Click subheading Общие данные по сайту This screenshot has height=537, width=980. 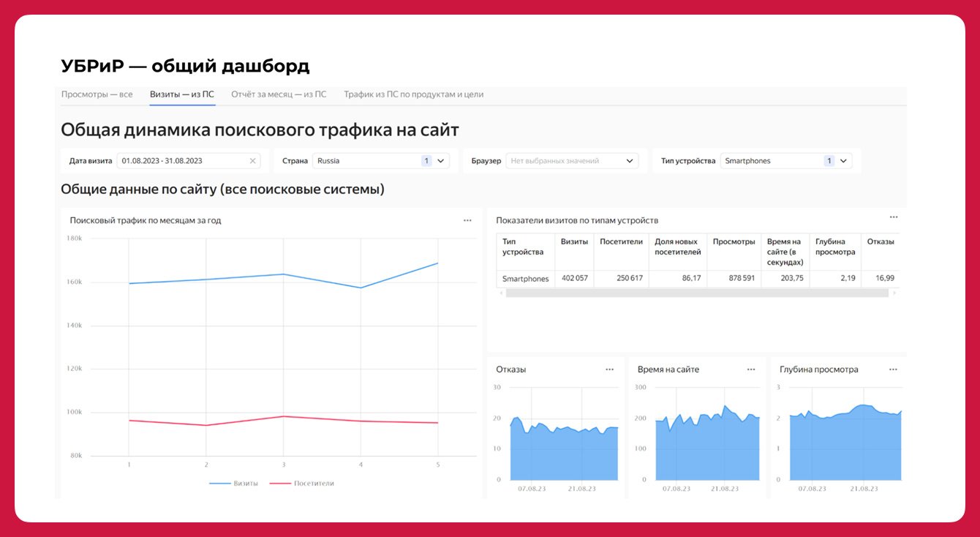[223, 189]
